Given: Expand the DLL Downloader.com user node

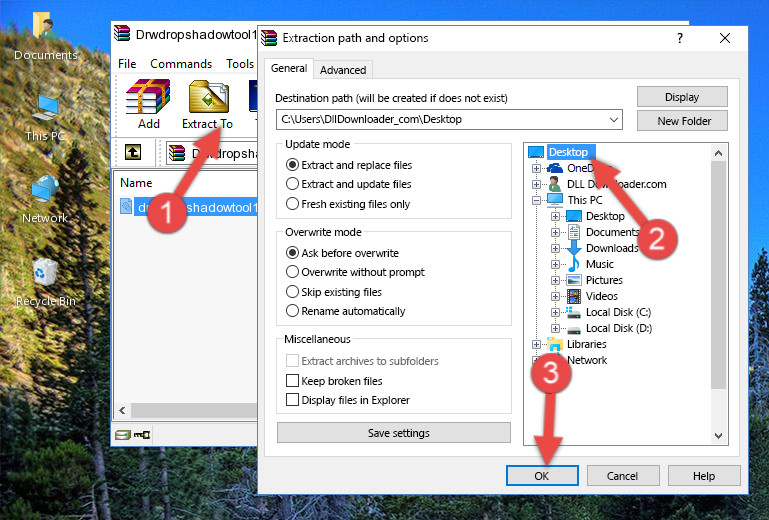Looking at the screenshot, I should (x=537, y=184).
